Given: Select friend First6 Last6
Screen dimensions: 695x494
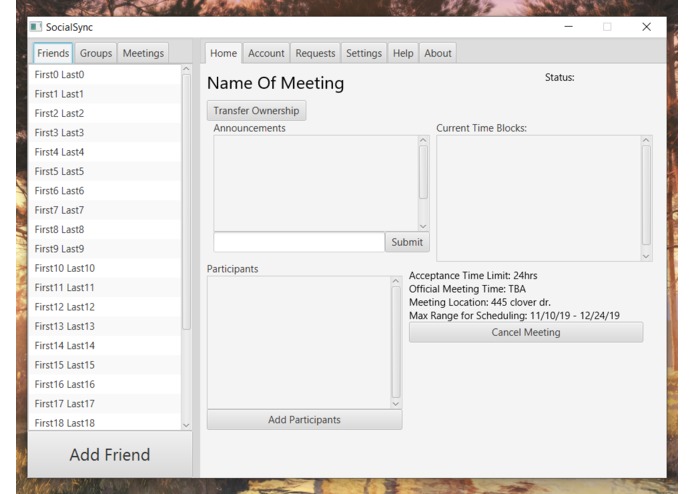Looking at the screenshot, I should (105, 191).
